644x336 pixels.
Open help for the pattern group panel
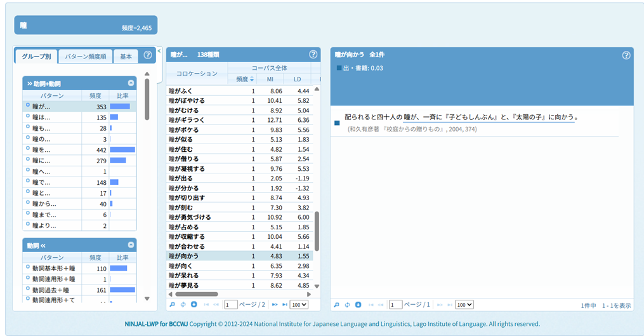pyautogui.click(x=148, y=55)
